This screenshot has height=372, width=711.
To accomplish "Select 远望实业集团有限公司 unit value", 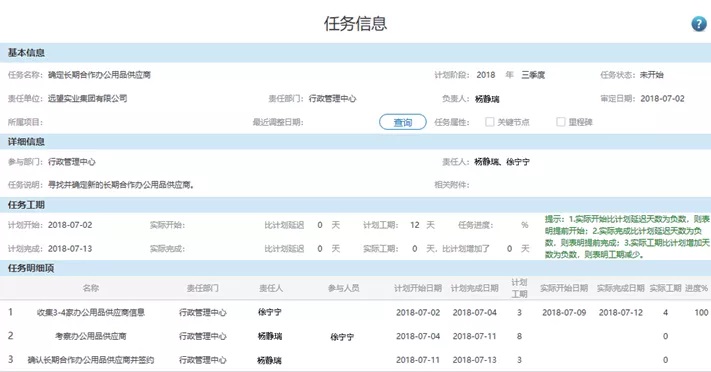I will [x=88, y=98].
